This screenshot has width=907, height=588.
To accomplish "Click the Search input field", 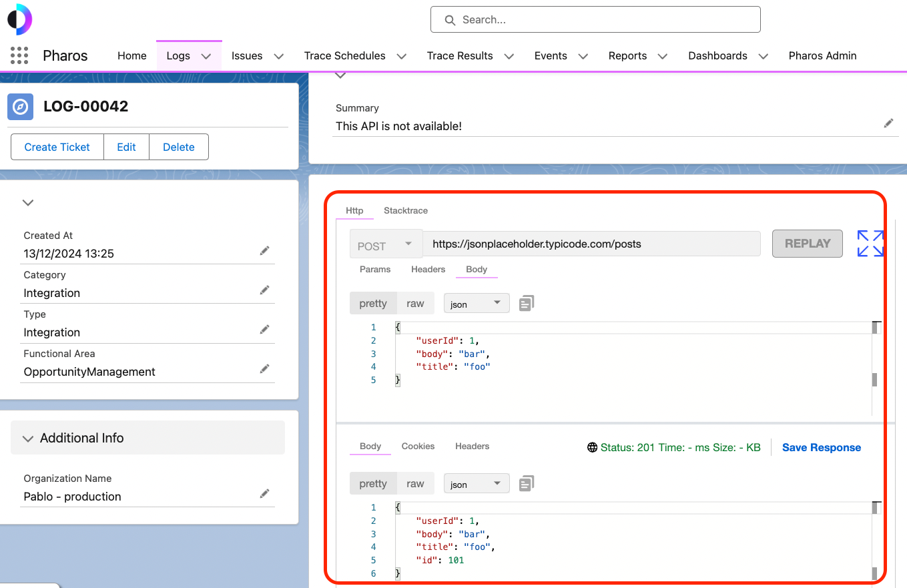I will (595, 19).
